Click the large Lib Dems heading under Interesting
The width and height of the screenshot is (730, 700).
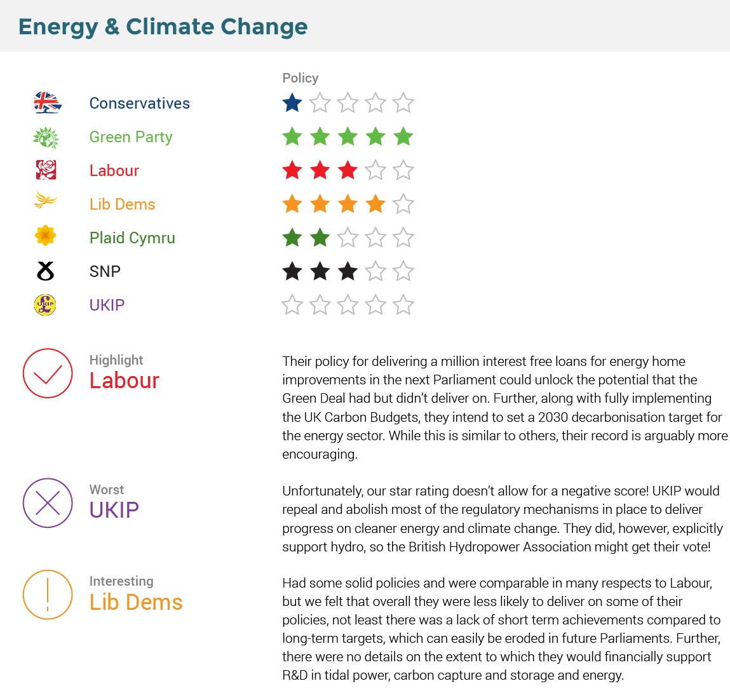pos(136,602)
